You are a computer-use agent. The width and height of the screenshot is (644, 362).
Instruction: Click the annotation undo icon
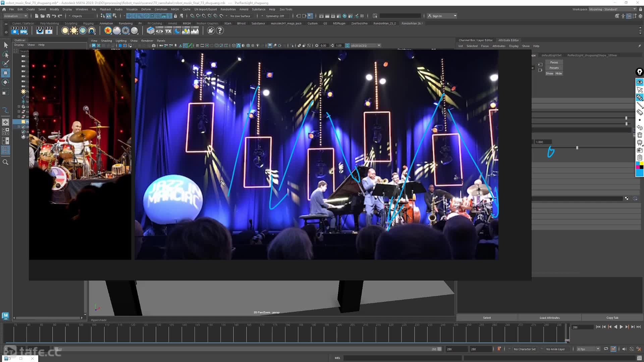click(640, 128)
